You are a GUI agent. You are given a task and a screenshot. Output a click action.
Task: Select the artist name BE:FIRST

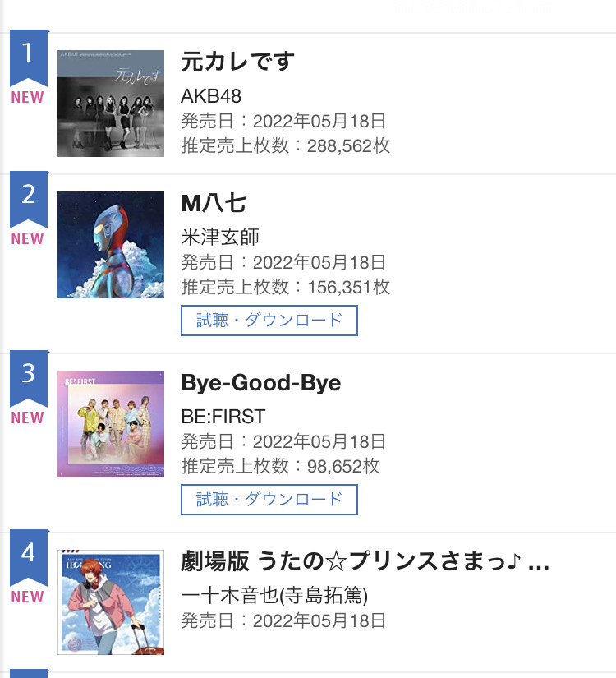(223, 417)
